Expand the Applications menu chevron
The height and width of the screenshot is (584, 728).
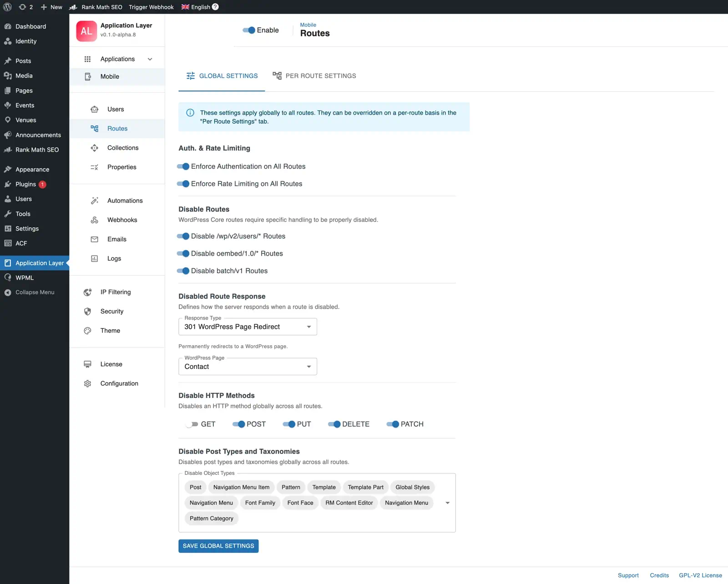150,59
